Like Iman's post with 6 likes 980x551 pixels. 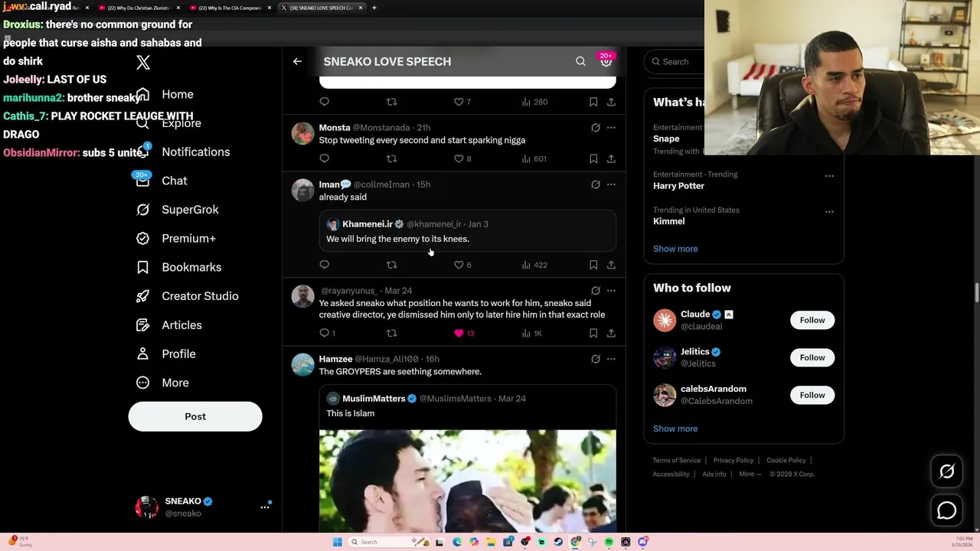click(x=462, y=265)
